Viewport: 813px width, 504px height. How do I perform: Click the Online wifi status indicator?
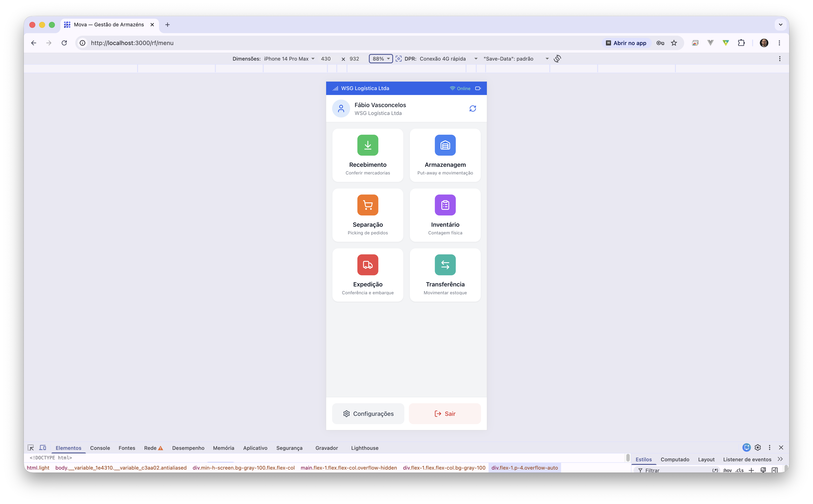pyautogui.click(x=460, y=88)
